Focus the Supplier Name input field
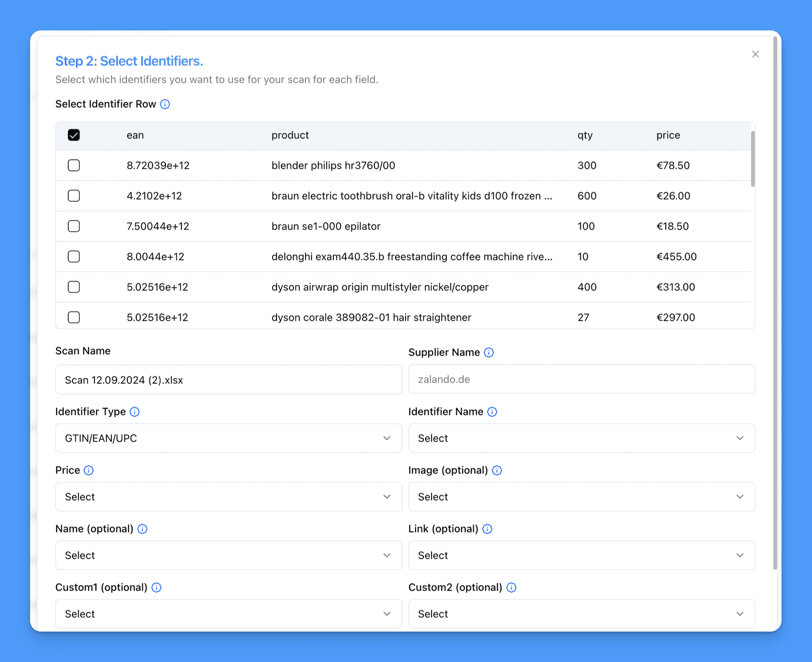The width and height of the screenshot is (812, 662). 582,379
